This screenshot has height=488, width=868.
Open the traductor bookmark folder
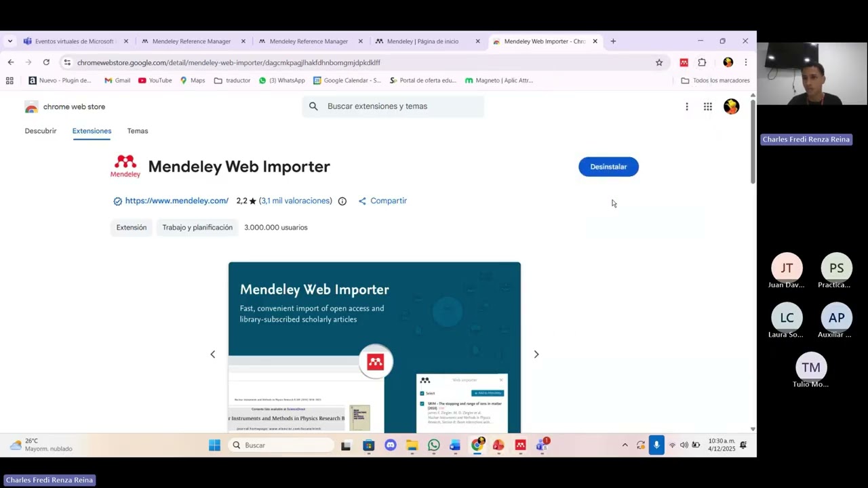[232, 81]
